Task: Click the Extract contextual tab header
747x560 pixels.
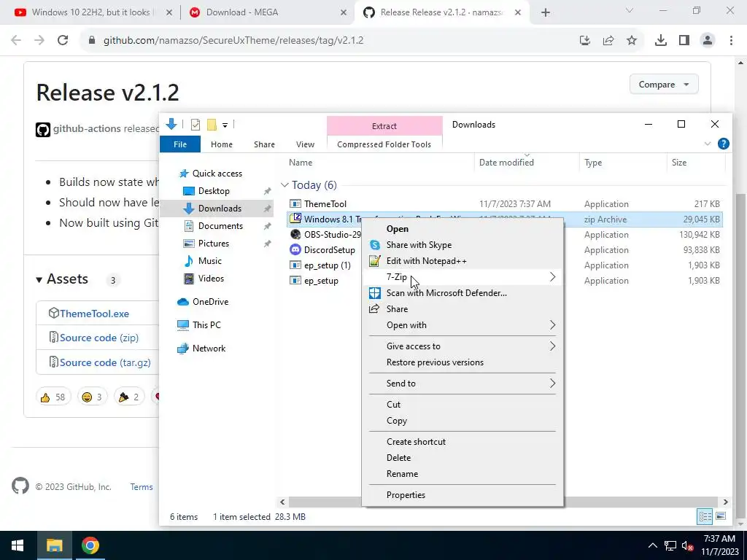Action: click(384, 125)
